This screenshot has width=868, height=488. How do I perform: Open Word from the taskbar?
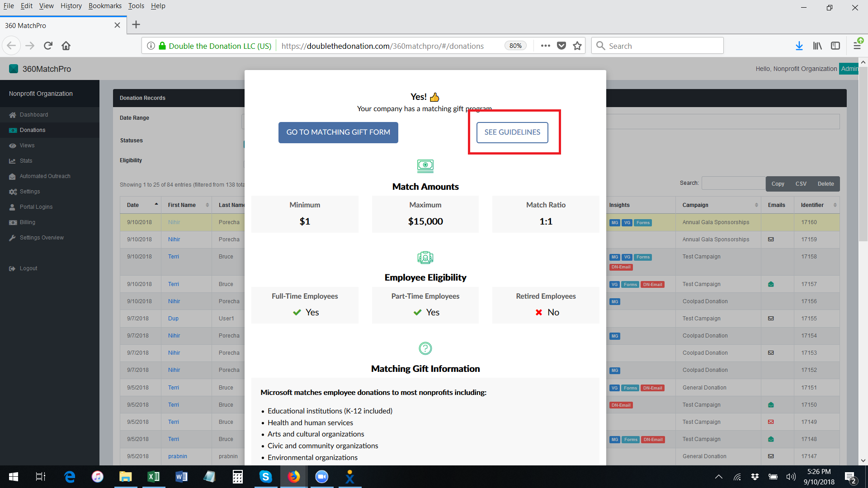[x=182, y=477]
